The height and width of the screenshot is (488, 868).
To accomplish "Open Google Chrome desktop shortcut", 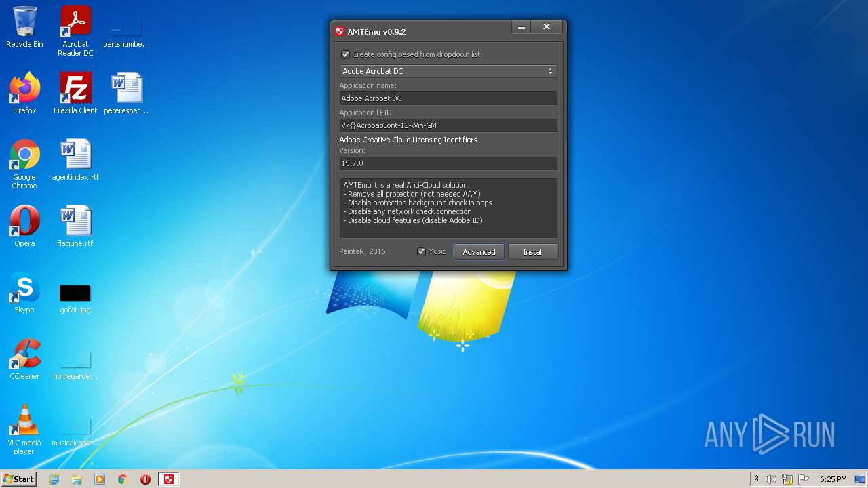I will 24,164.
